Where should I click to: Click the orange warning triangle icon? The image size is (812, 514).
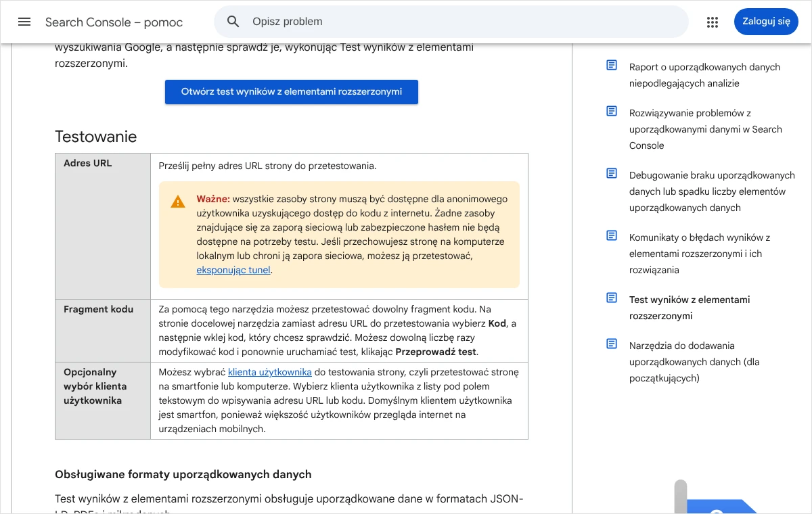[x=178, y=202]
